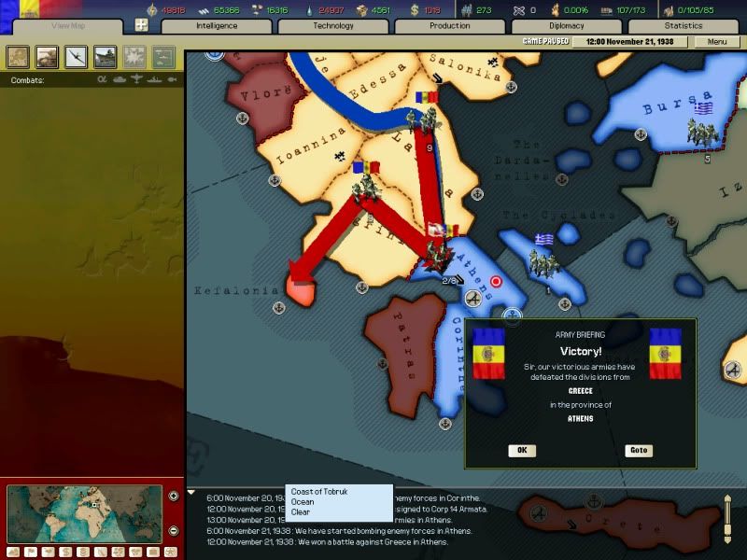Click the Salonika province label

click(465, 67)
